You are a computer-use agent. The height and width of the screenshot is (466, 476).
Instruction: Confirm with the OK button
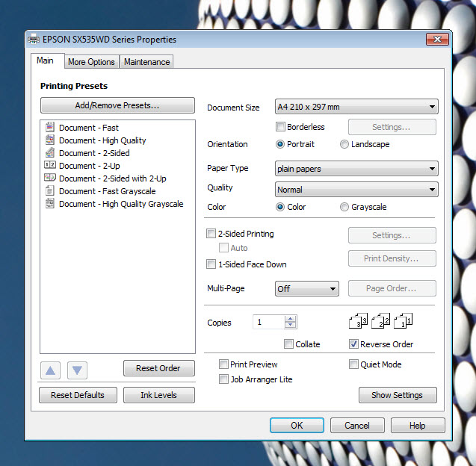pos(297,426)
